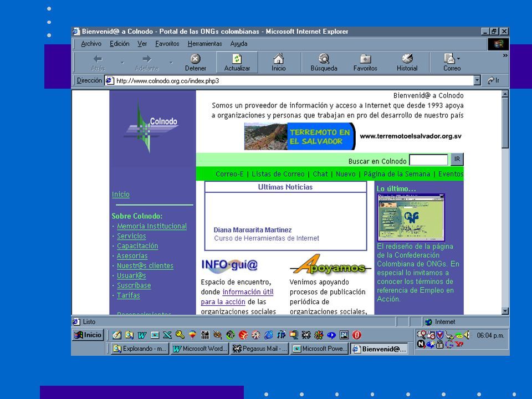The image size is (532, 399).
Task: Click the padlock icon in system tray
Action: (x=439, y=344)
